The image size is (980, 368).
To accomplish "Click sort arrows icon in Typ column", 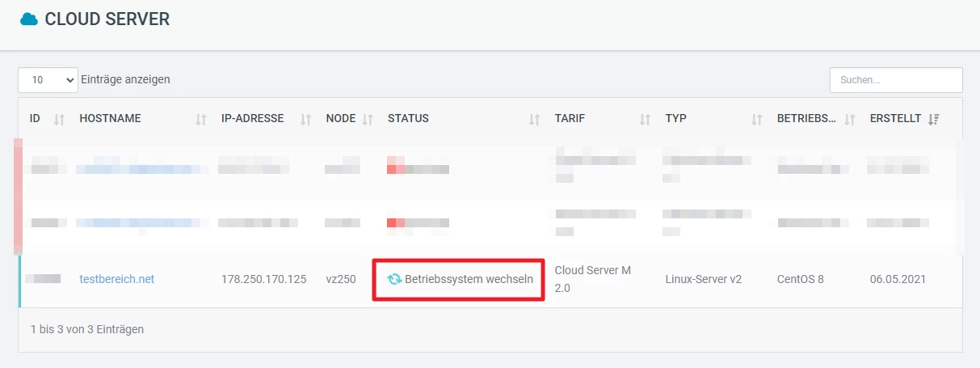I will pos(756,119).
